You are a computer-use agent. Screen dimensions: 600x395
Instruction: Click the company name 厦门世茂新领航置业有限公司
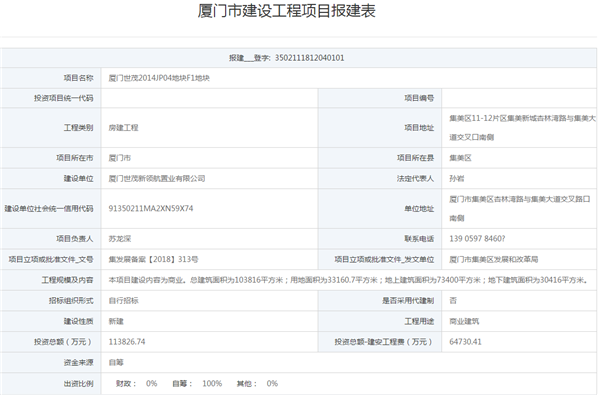coord(157,178)
